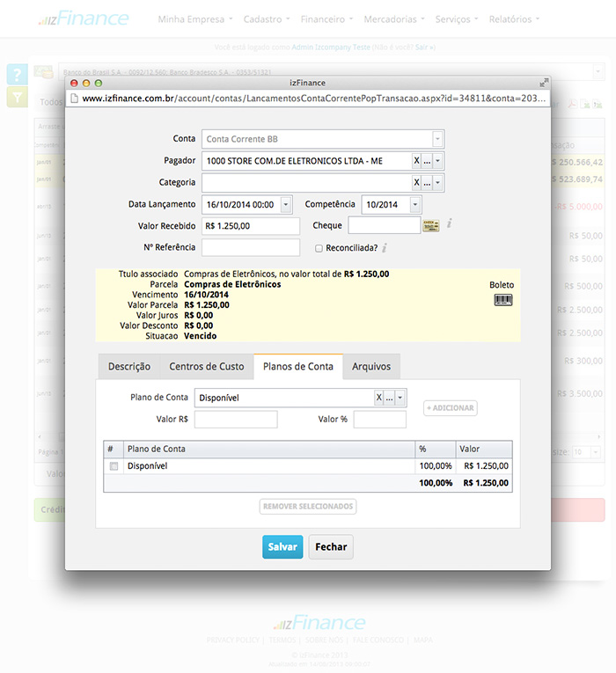Expand the Plano de Conta dropdown arrow

401,398
